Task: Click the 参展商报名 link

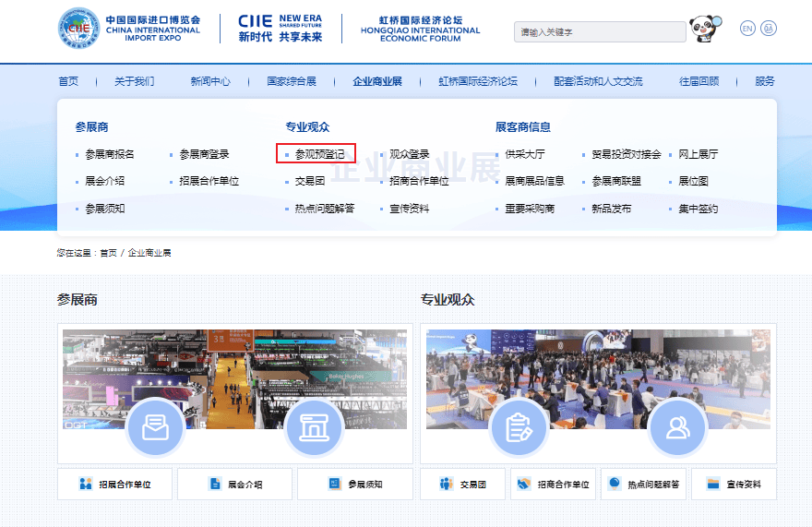Action: click(110, 154)
